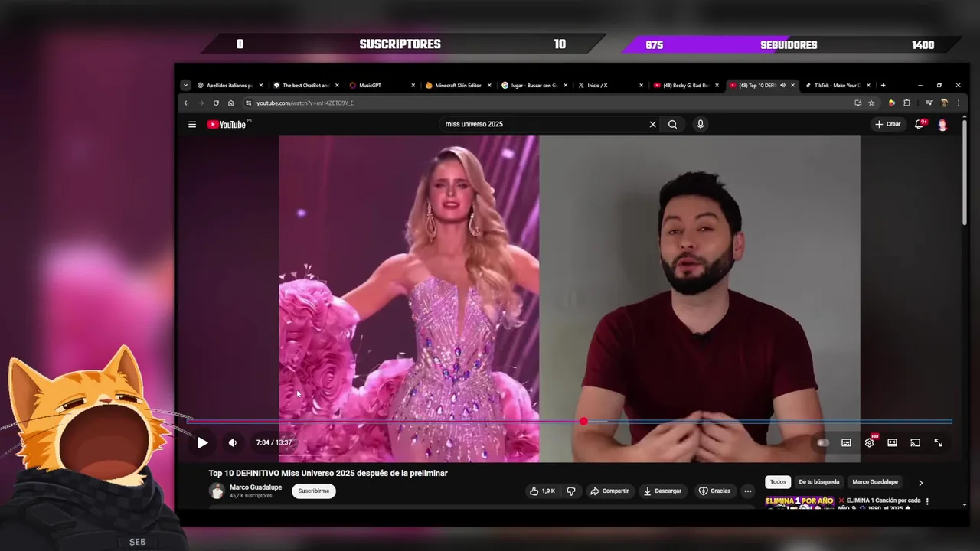Open player settings gear
The width and height of the screenshot is (980, 551).
click(x=869, y=442)
